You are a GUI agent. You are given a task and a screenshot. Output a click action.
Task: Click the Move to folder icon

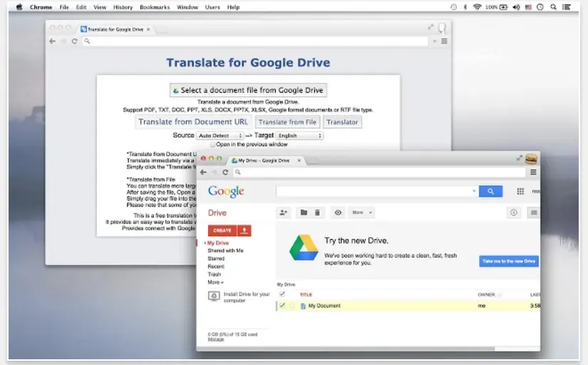(304, 212)
